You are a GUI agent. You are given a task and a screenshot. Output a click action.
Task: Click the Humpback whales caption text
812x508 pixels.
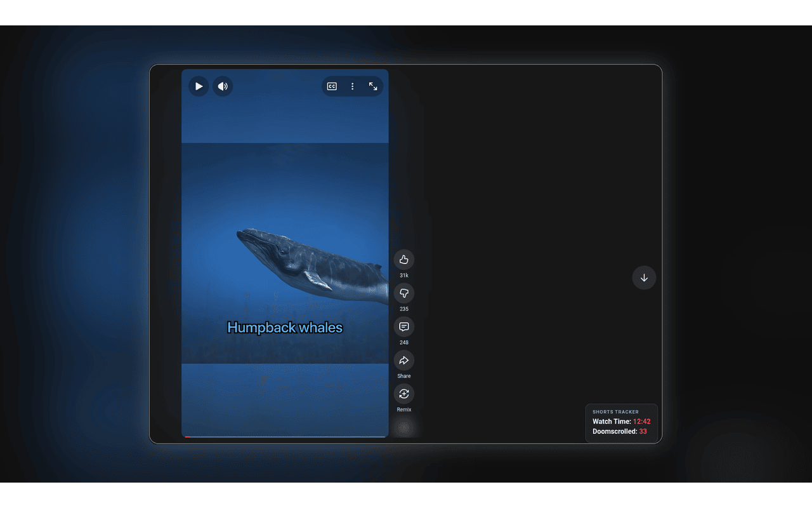[285, 328]
